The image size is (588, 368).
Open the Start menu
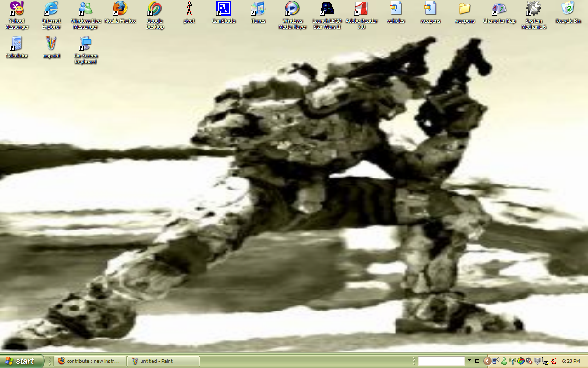[21, 361]
